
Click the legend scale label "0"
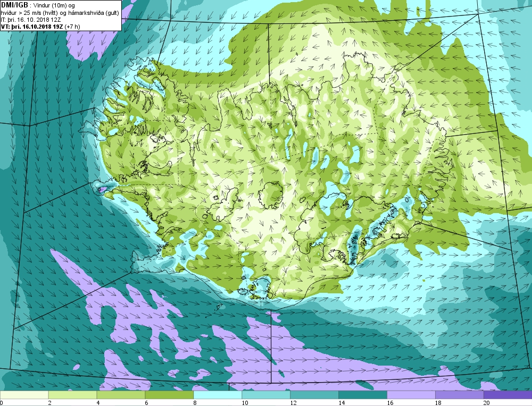[x=2, y=403]
